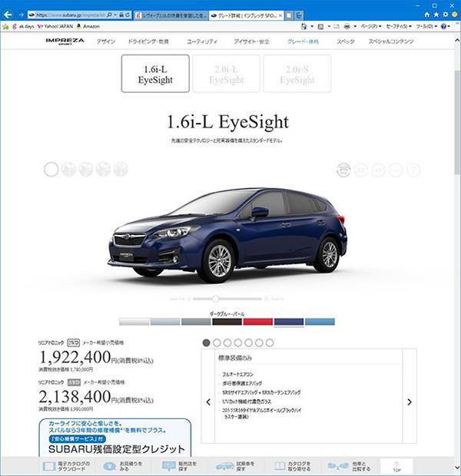Click the help question icon in command bar
The width and height of the screenshot is (461, 476).
tap(443, 26)
